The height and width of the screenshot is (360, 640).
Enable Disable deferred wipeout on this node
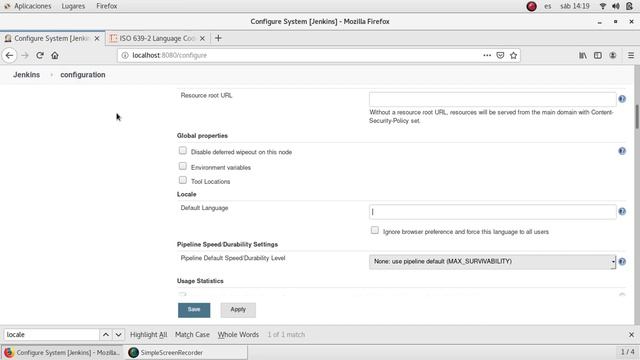pos(182,151)
